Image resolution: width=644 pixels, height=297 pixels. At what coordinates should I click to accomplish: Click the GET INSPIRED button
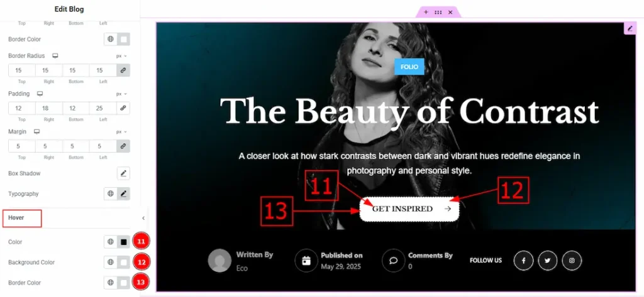409,209
